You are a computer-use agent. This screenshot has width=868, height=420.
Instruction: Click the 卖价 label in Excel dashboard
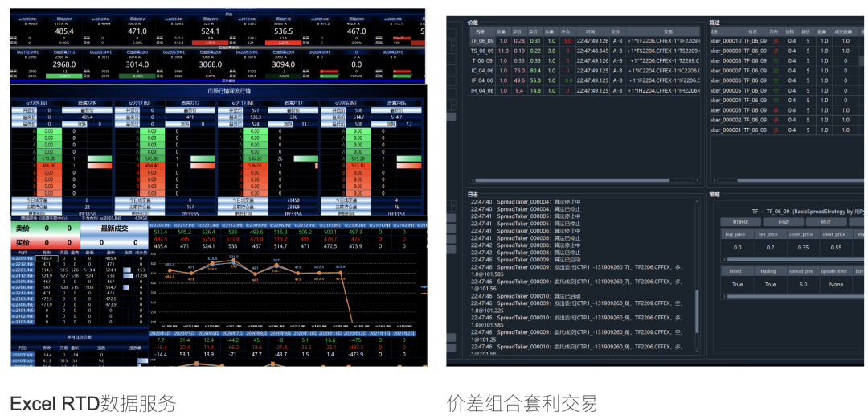[24, 229]
